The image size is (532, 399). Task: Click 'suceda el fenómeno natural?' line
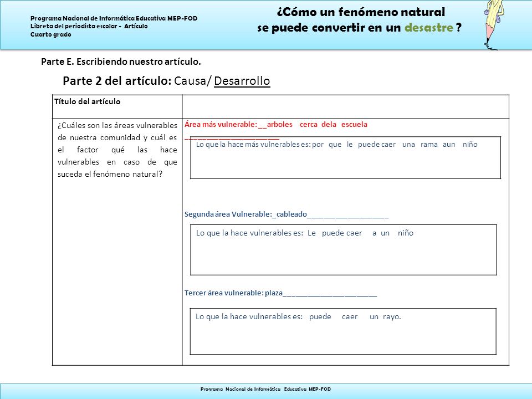coord(110,174)
